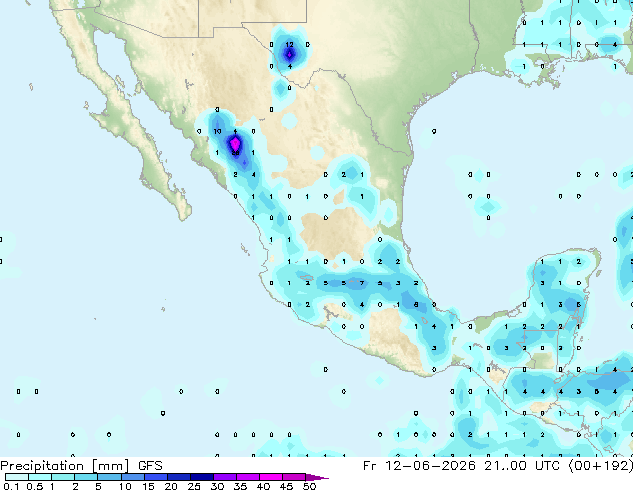
Task: Click the 'GFS' model label
Action: [150, 466]
